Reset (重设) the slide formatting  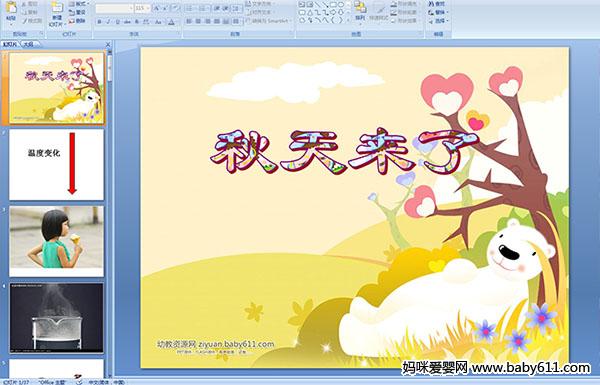(x=77, y=12)
